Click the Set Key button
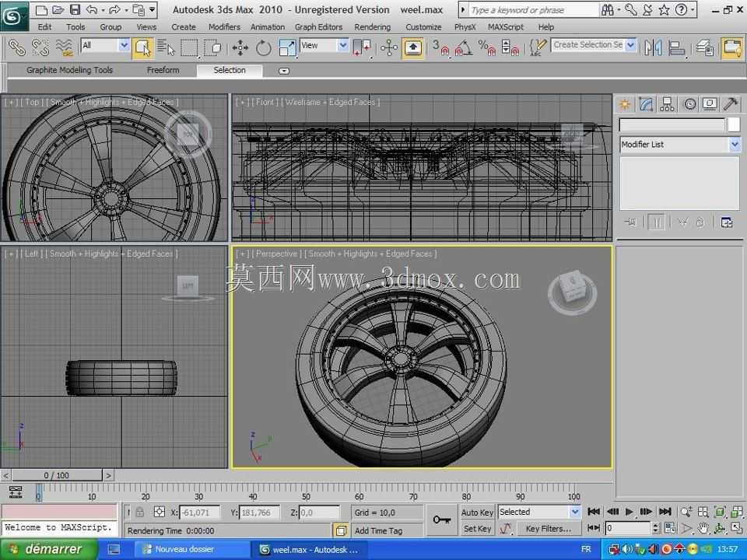Image resolution: width=747 pixels, height=560 pixels. 477,529
